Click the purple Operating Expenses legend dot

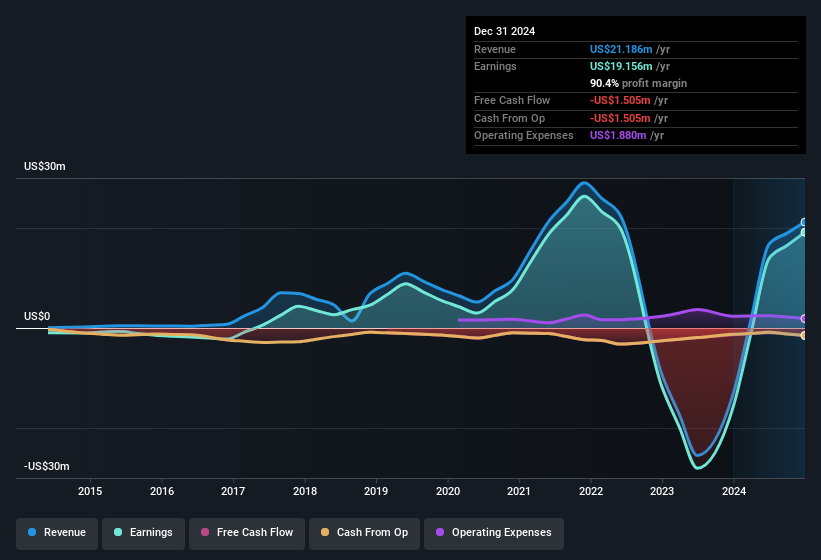pyautogui.click(x=440, y=532)
